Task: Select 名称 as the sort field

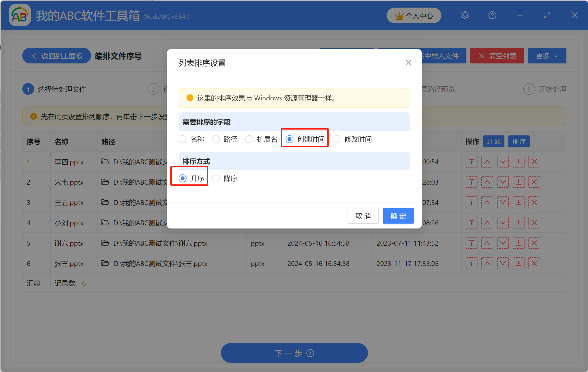Action: [x=183, y=139]
